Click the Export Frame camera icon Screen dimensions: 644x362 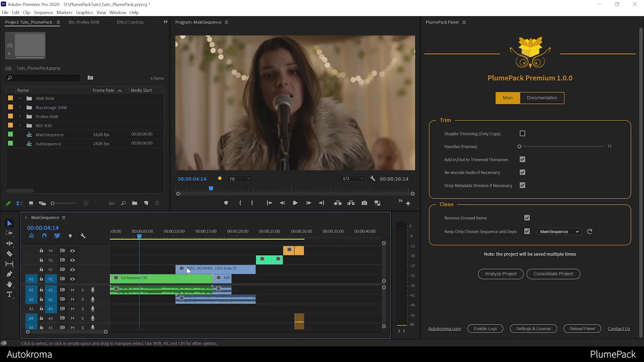[364, 203]
